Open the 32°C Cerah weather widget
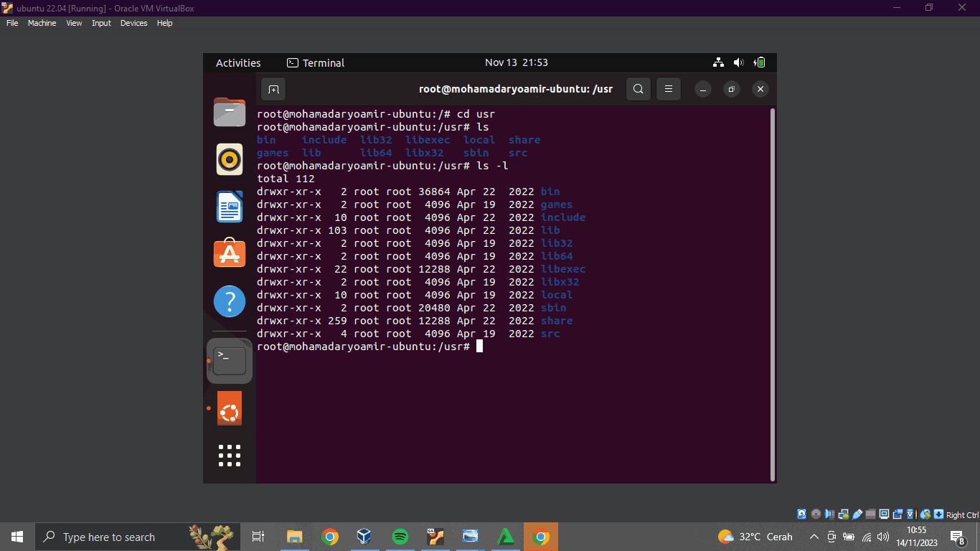This screenshot has height=551, width=980. [755, 537]
